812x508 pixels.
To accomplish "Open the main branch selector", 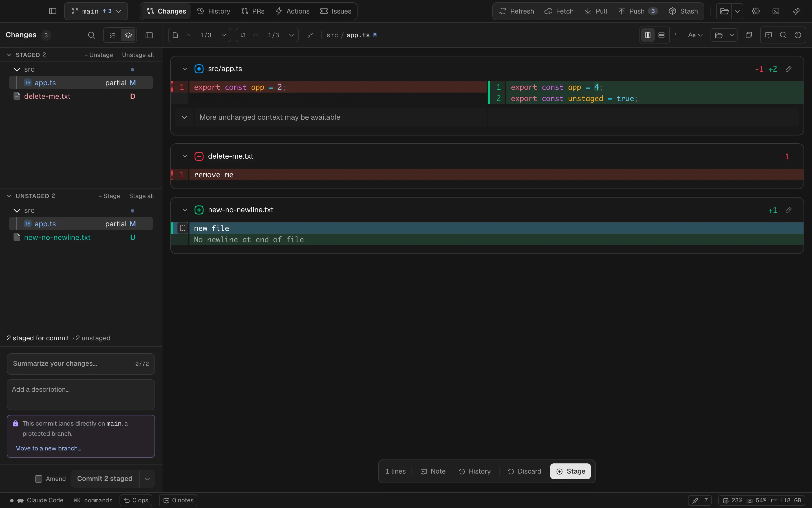I will click(96, 11).
